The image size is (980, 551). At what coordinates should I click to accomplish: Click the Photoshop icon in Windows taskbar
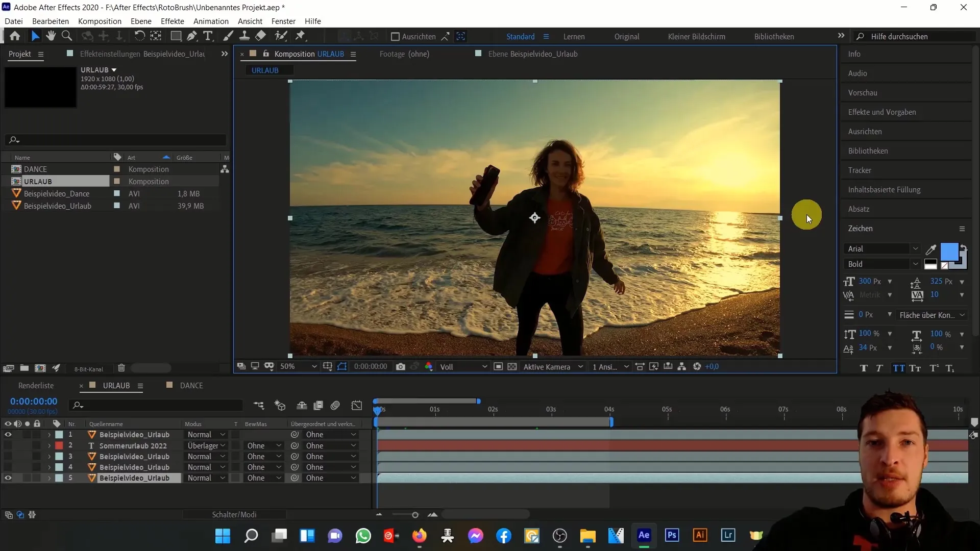click(672, 536)
